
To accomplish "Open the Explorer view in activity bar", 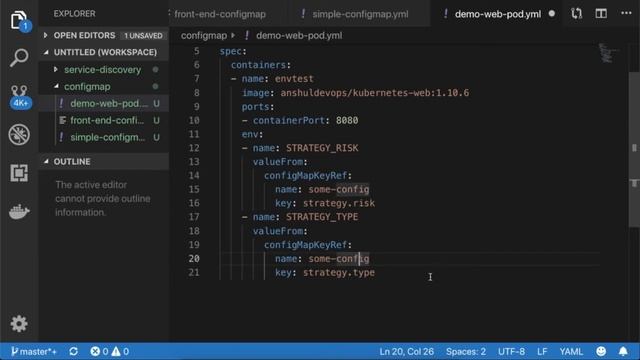I will pyautogui.click(x=19, y=20).
